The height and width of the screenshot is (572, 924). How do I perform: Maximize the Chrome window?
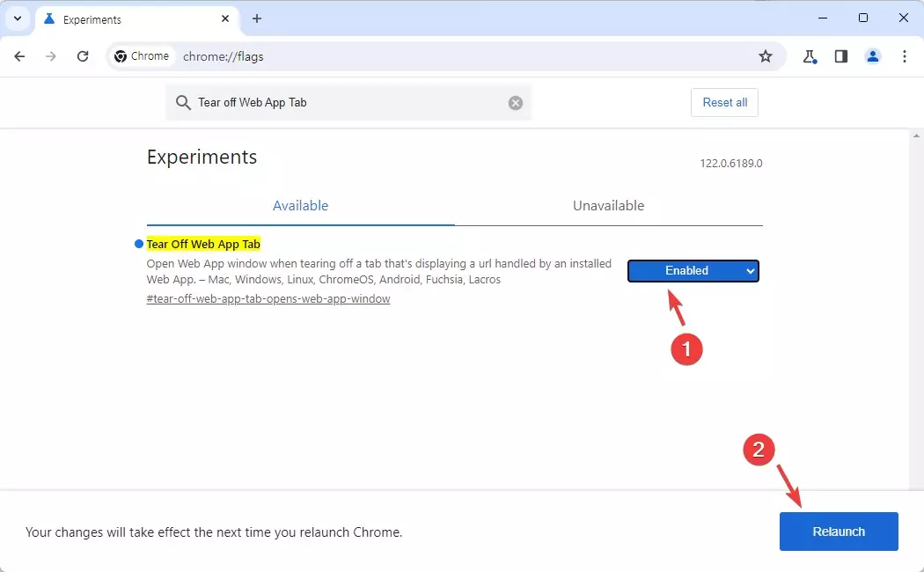(862, 18)
